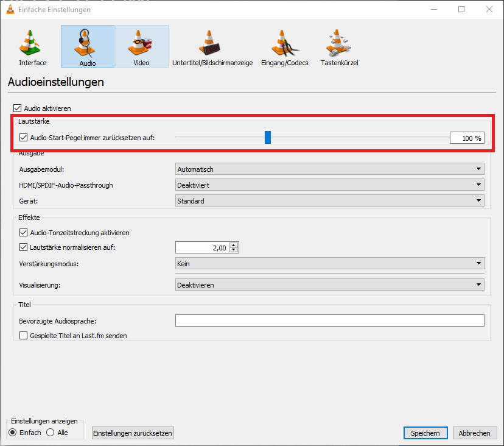Expand the Visualisierung dropdown
The width and height of the screenshot is (504, 446).
(329, 285)
